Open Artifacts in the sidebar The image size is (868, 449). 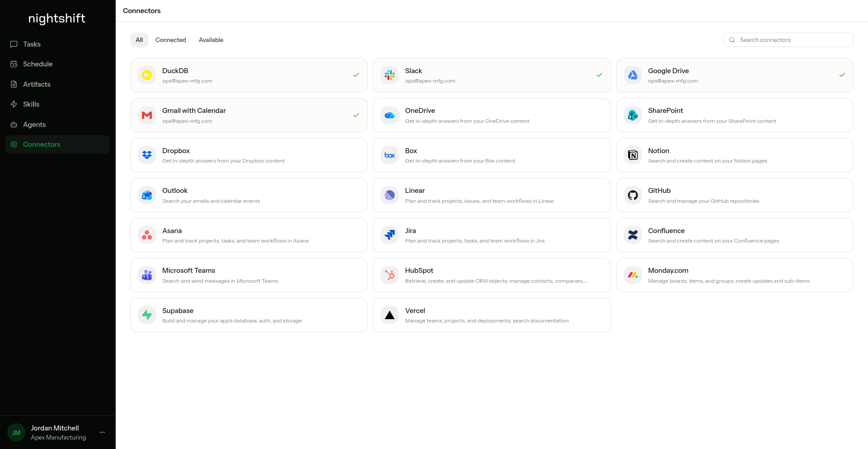pos(57,84)
